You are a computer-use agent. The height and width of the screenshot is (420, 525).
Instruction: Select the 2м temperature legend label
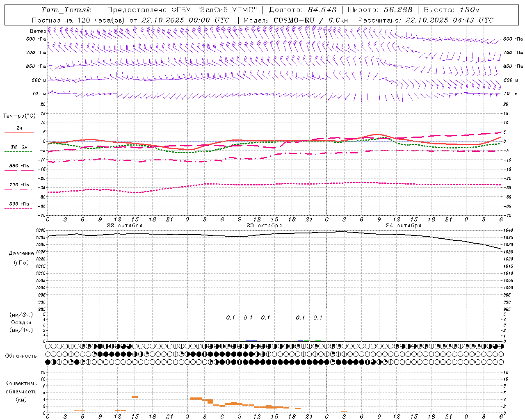point(19,128)
